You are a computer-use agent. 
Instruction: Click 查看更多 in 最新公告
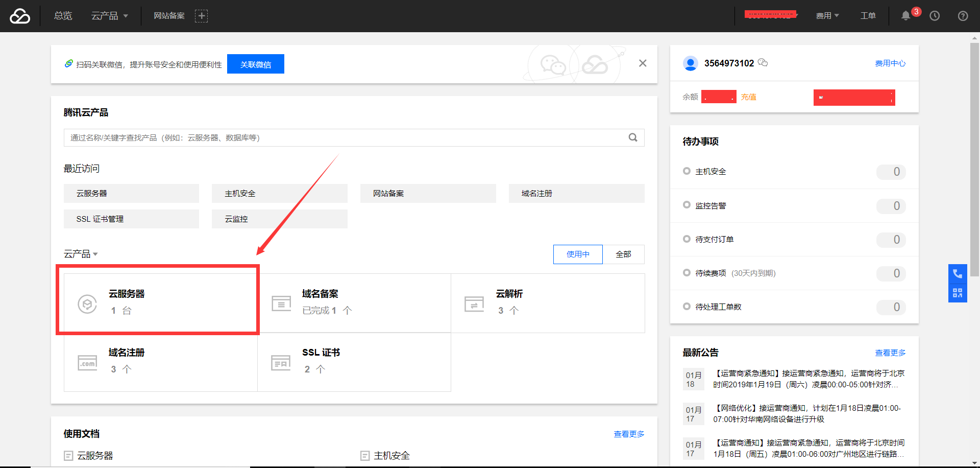tap(890, 353)
